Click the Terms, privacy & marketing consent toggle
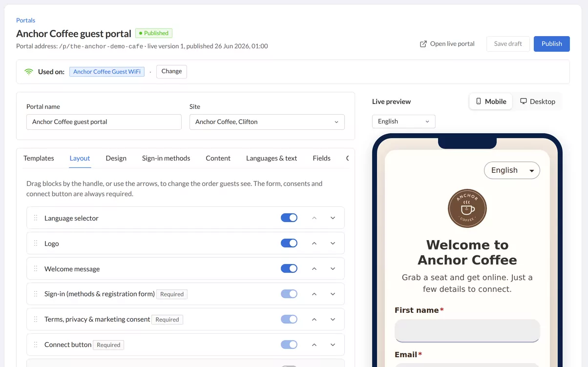The height and width of the screenshot is (367, 588). 289,319
